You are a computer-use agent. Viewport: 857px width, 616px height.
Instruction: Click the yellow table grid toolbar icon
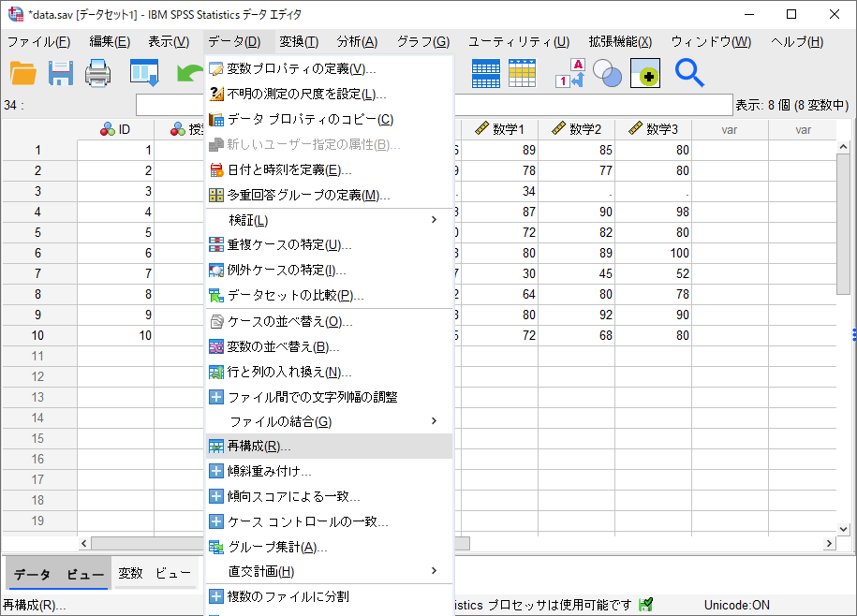tap(522, 73)
